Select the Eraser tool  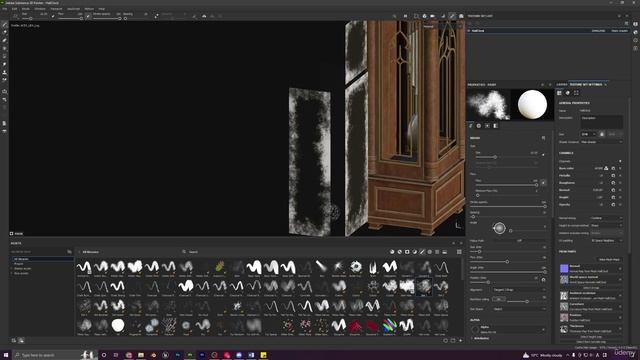point(4,33)
